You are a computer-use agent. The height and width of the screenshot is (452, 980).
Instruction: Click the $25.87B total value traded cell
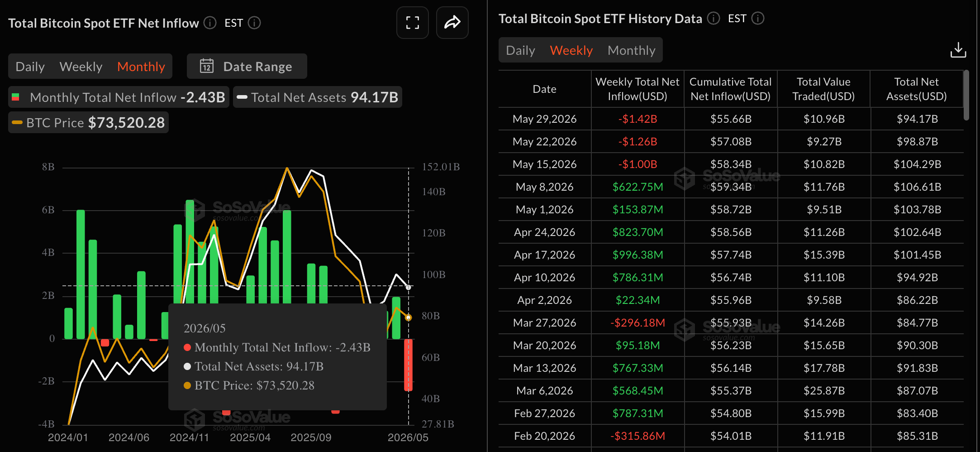click(x=824, y=390)
